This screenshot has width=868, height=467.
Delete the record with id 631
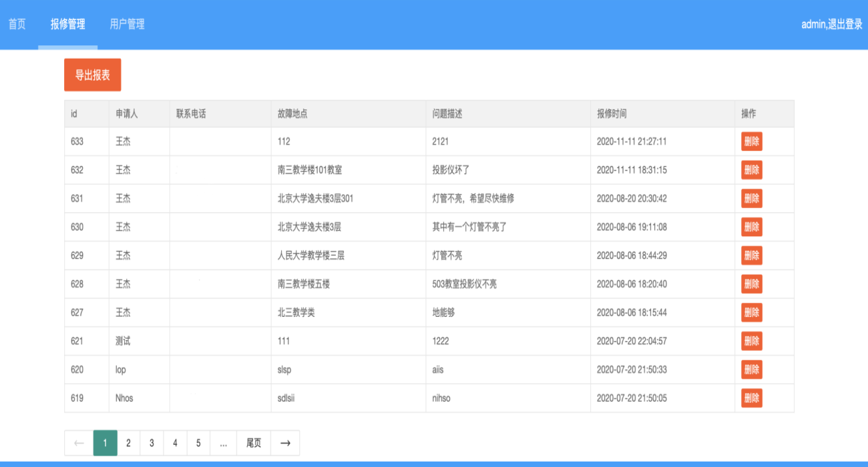(751, 198)
